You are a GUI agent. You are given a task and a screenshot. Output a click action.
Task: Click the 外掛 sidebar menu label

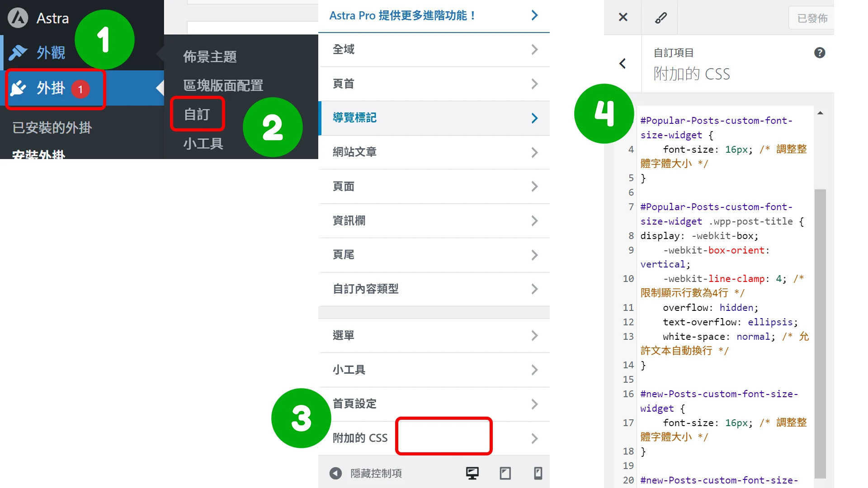51,88
